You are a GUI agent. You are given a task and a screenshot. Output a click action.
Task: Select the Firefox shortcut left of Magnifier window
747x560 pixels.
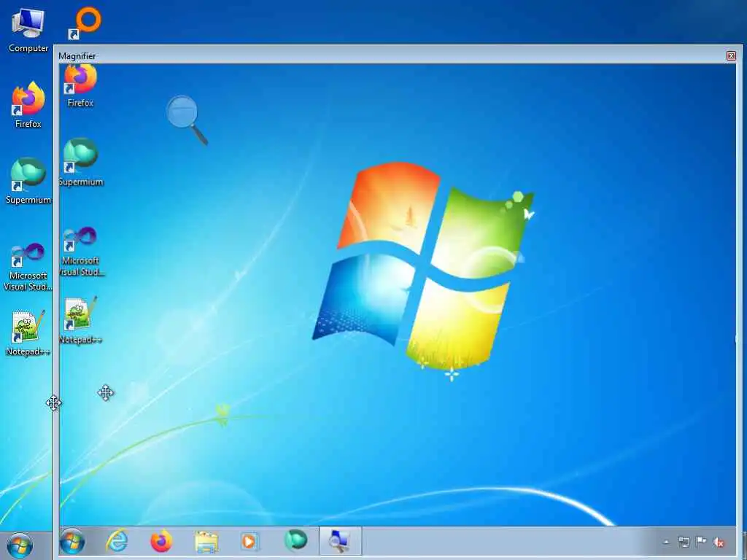28,105
